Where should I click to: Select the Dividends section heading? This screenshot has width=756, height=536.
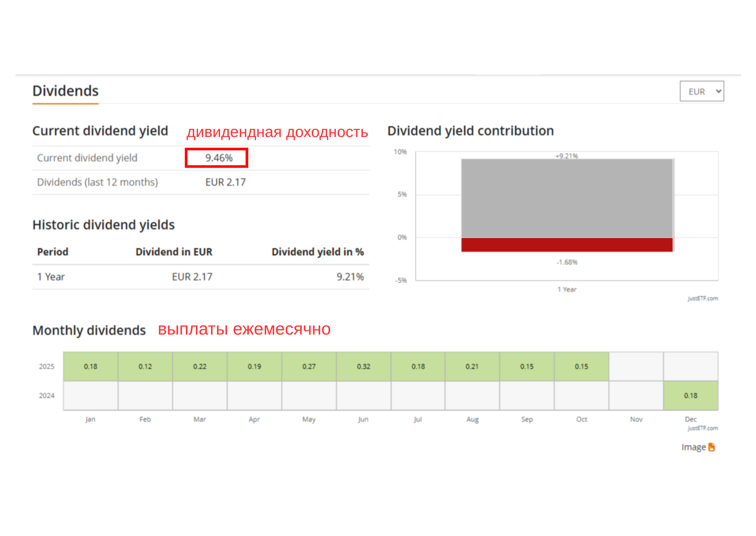65,91
